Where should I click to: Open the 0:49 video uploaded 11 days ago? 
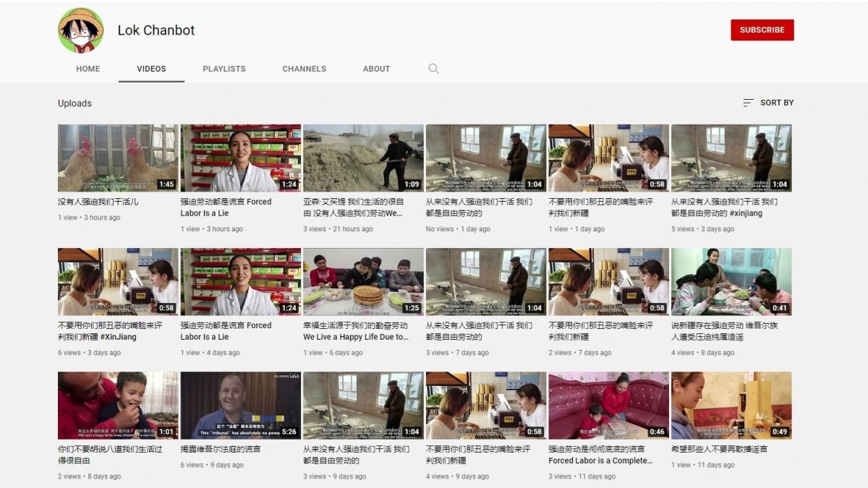tap(731, 405)
